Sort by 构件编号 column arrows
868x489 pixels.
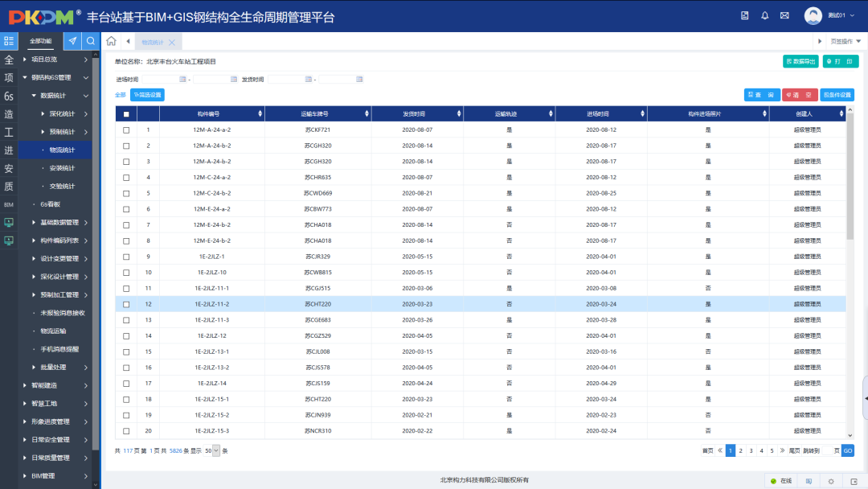pos(260,114)
